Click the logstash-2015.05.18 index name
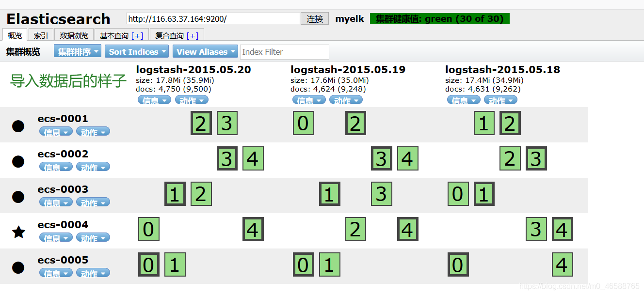Screen dimensions: 644x295 pyautogui.click(x=502, y=70)
